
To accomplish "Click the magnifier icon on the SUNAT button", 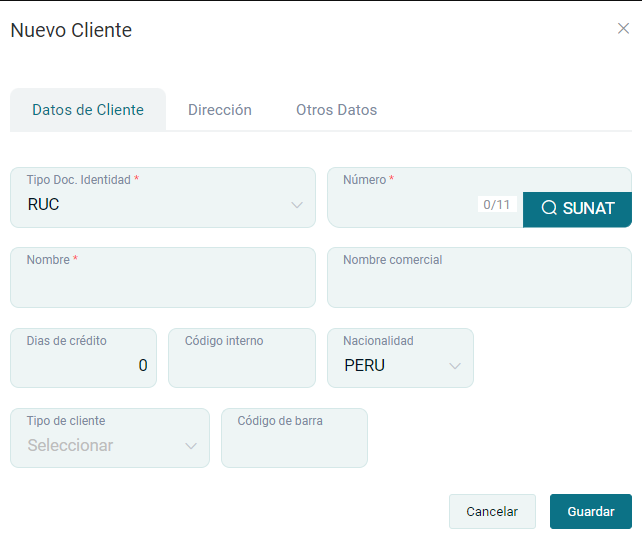I will click(549, 208).
